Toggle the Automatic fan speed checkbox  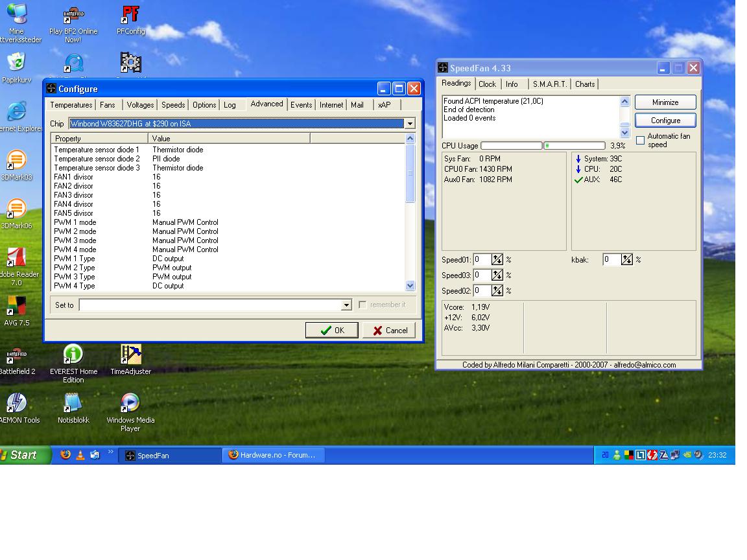[640, 140]
